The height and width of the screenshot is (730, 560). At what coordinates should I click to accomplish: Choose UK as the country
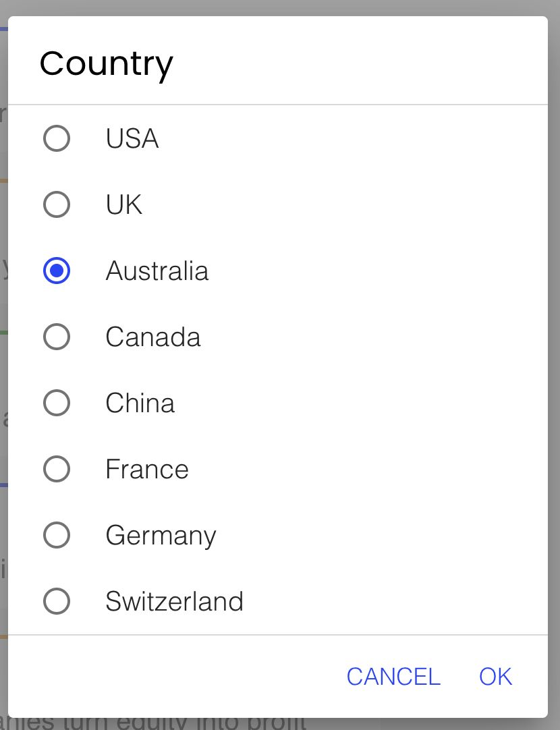click(57, 204)
